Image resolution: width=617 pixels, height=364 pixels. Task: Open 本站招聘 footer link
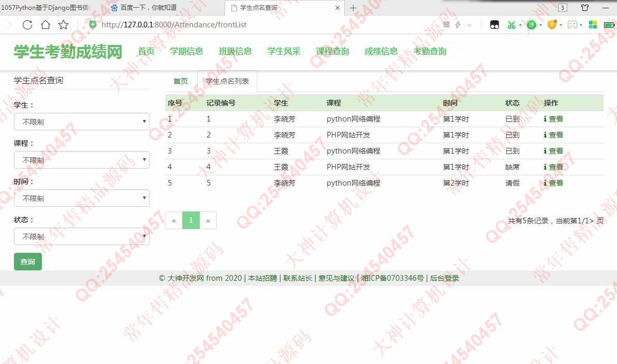point(262,278)
